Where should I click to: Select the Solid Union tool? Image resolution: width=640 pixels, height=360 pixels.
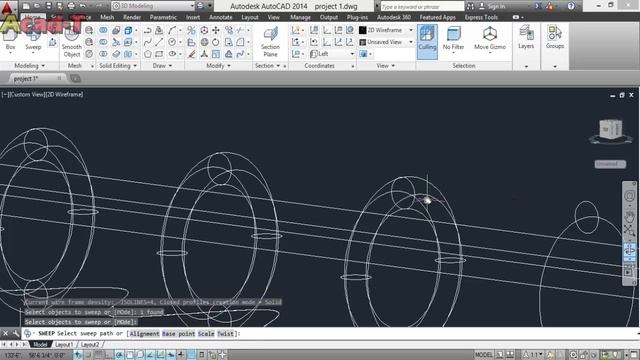pyautogui.click(x=103, y=30)
